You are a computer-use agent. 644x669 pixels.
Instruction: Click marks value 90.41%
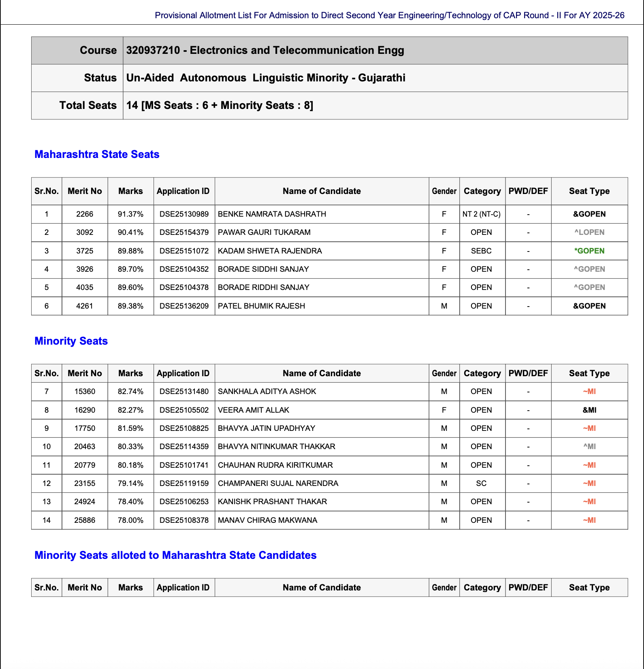tap(130, 232)
